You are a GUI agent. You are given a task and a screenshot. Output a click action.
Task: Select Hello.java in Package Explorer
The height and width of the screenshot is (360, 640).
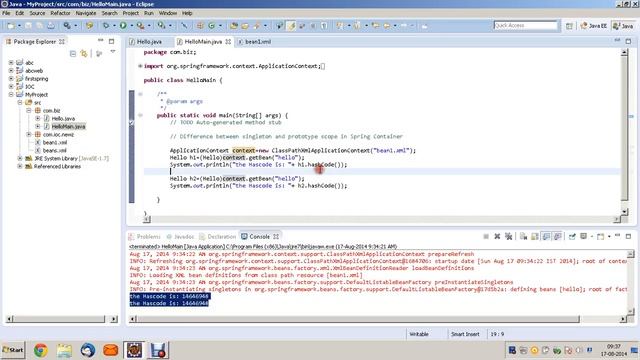tap(63, 118)
